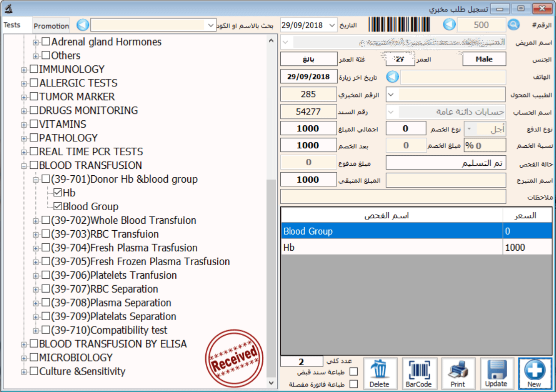Click the New record button
This screenshot has height=392, width=556.
535,374
